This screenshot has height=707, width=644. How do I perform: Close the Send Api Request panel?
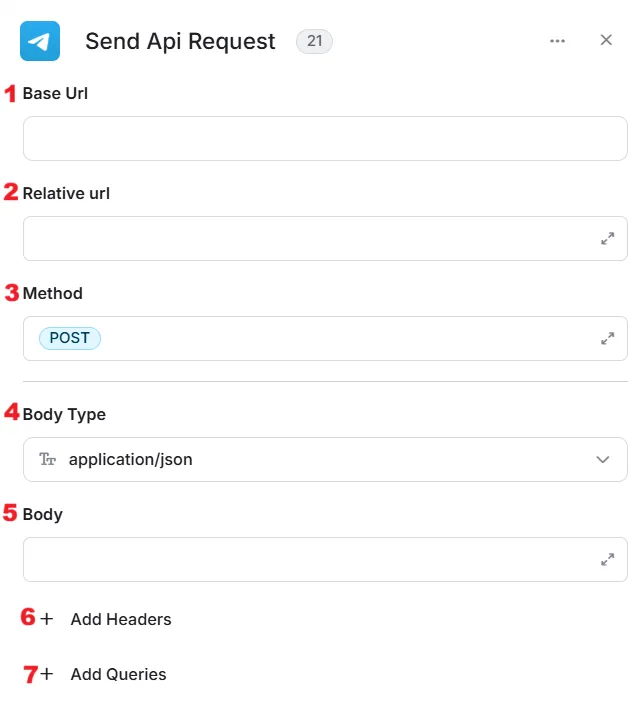point(606,40)
